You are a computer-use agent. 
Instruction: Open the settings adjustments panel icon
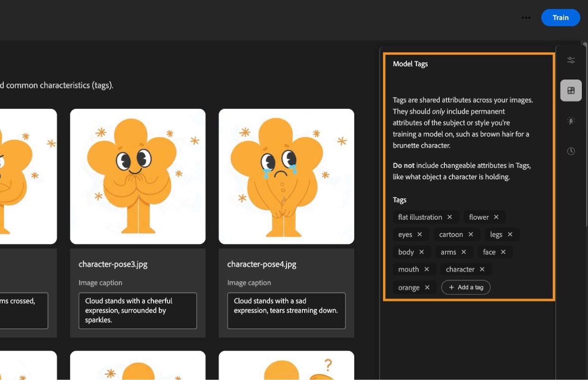coord(571,60)
